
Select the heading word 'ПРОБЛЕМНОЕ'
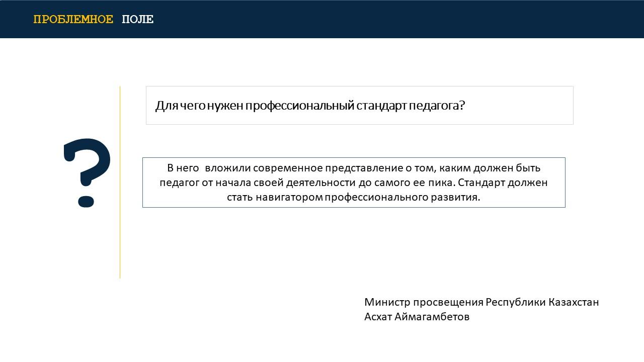(x=73, y=20)
